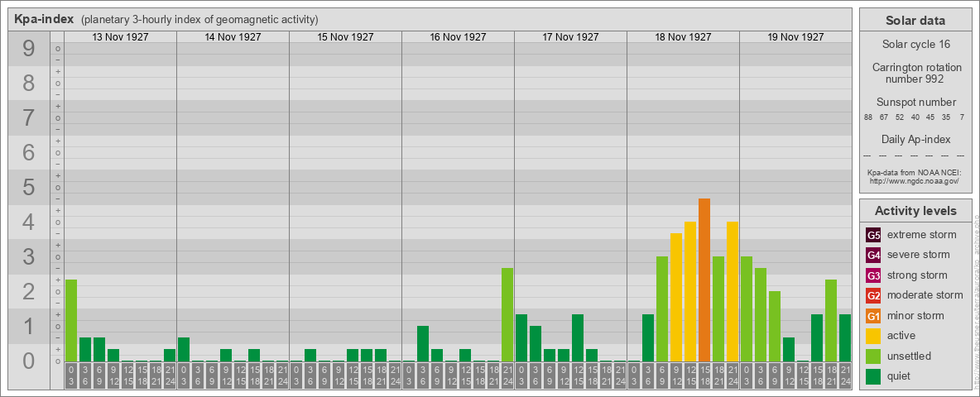Click the 18 Nov 12-15h yellow bar

(x=690, y=292)
